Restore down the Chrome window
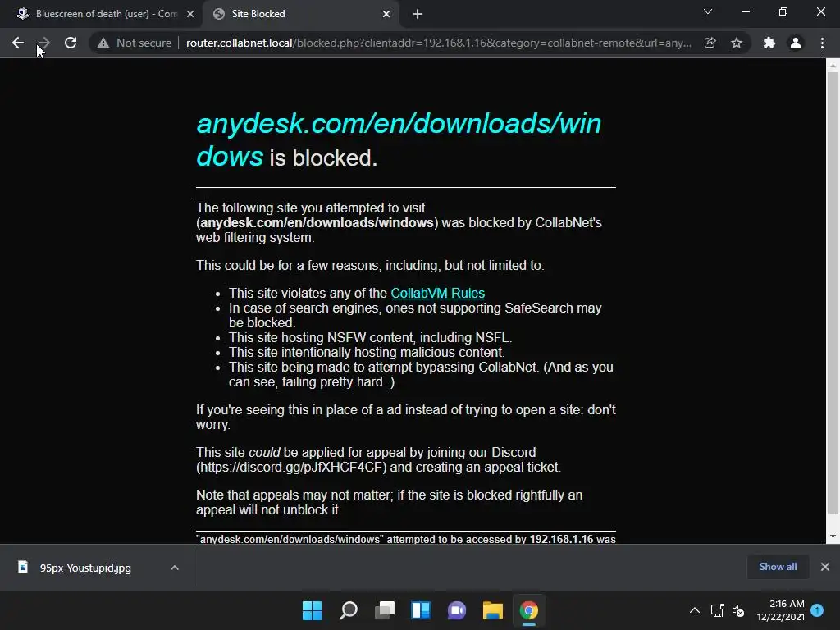840x630 pixels. tap(783, 11)
